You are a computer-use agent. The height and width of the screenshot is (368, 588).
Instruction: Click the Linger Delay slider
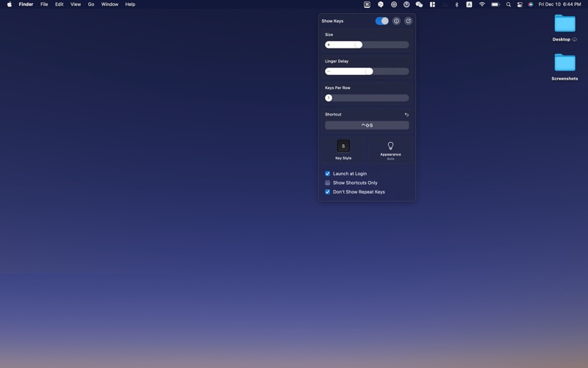pos(367,71)
